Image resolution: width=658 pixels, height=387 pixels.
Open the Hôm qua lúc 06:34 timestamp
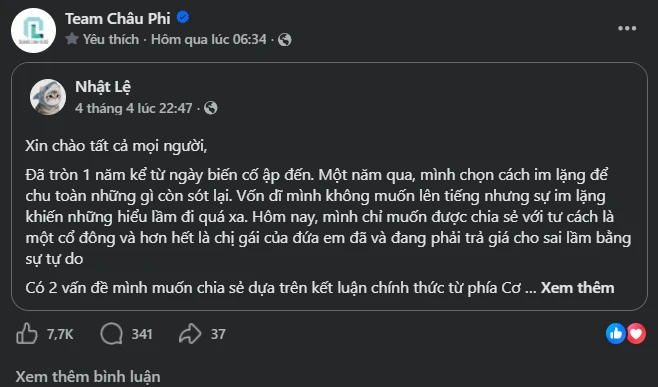point(209,39)
